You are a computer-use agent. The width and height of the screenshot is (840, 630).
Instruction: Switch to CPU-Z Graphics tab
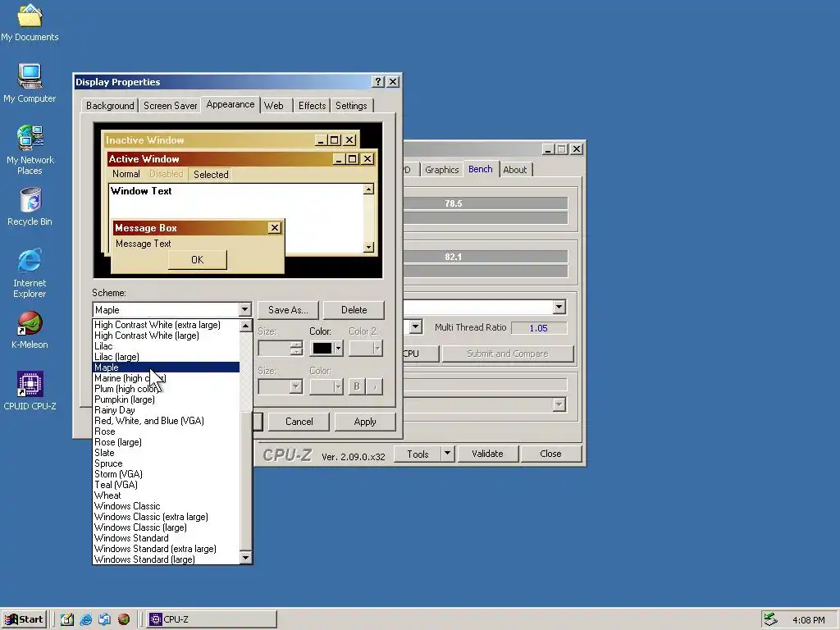(441, 170)
